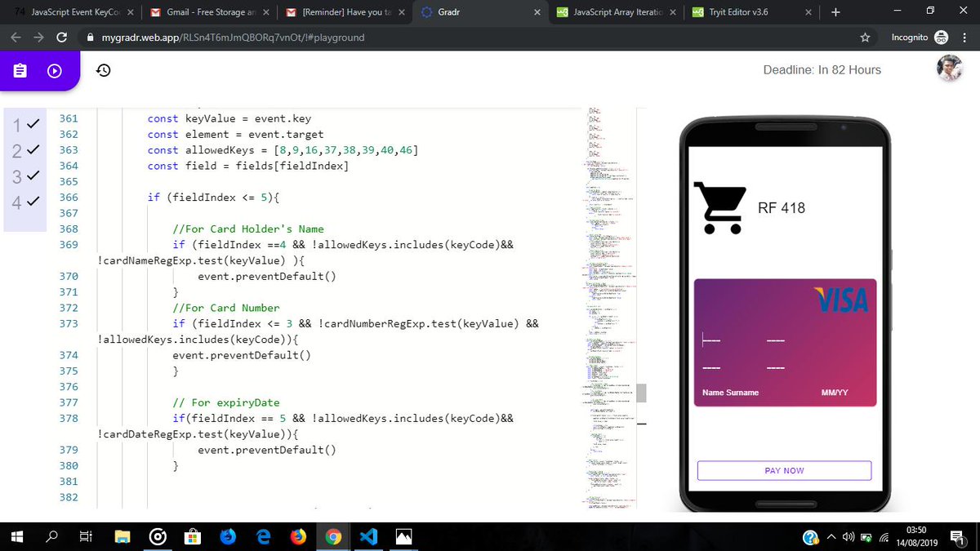This screenshot has width=980, height=551.
Task: Open the clipboard instructions icon
Action: coord(21,71)
